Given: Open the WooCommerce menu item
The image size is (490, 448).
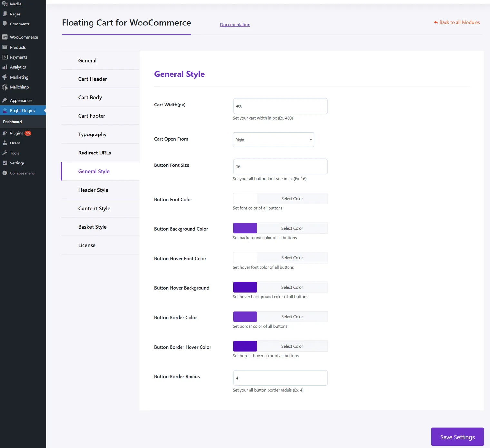Looking at the screenshot, I should pyautogui.click(x=23, y=37).
